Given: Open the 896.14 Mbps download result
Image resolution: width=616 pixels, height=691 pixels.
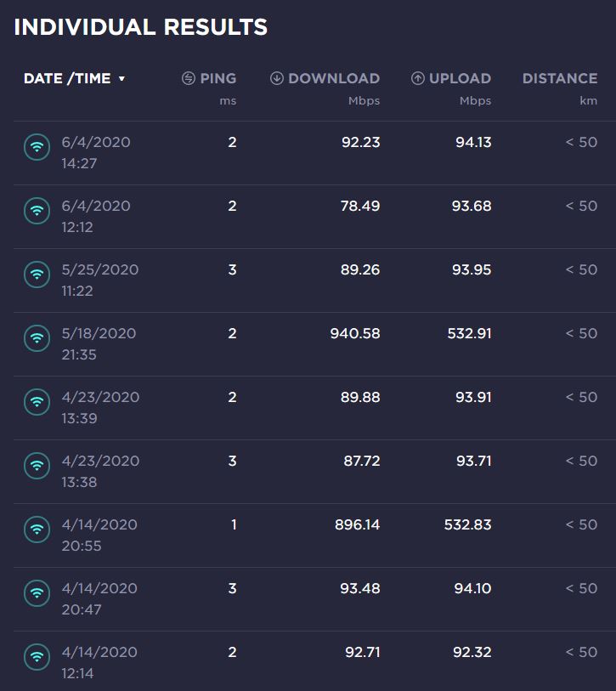Looking at the screenshot, I should click(x=357, y=525).
